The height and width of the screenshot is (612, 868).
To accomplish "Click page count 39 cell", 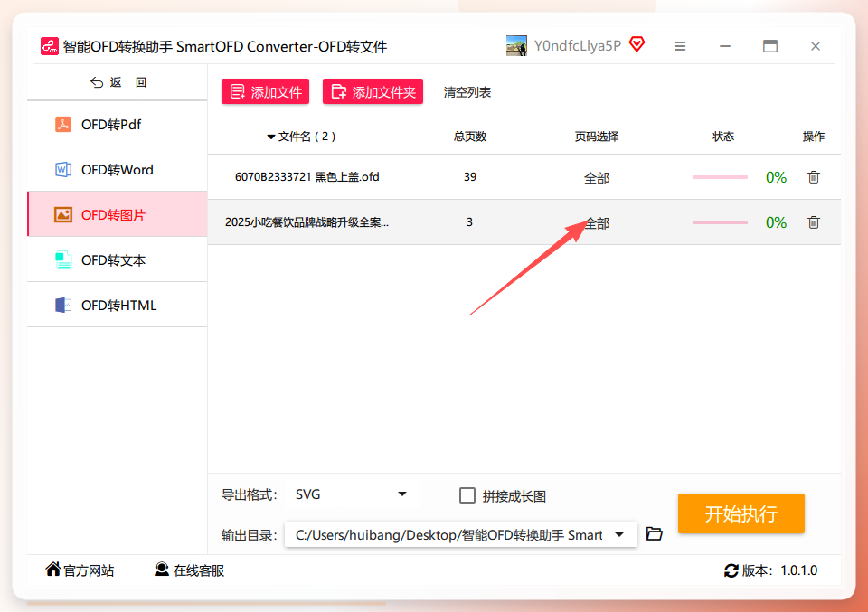I will click(470, 177).
